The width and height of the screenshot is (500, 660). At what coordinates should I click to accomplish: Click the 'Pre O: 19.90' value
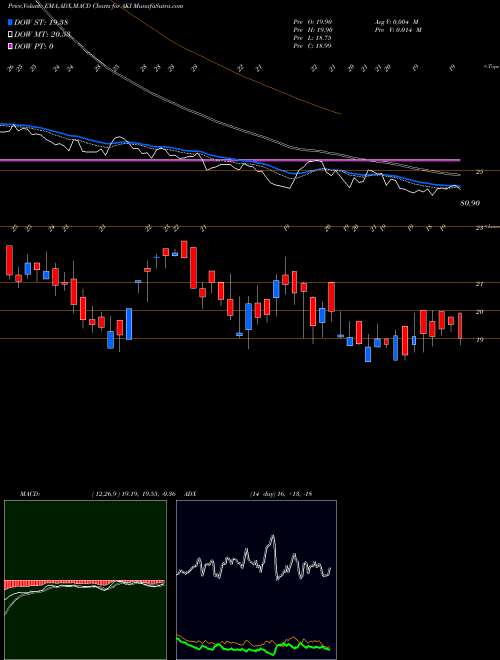point(313,22)
